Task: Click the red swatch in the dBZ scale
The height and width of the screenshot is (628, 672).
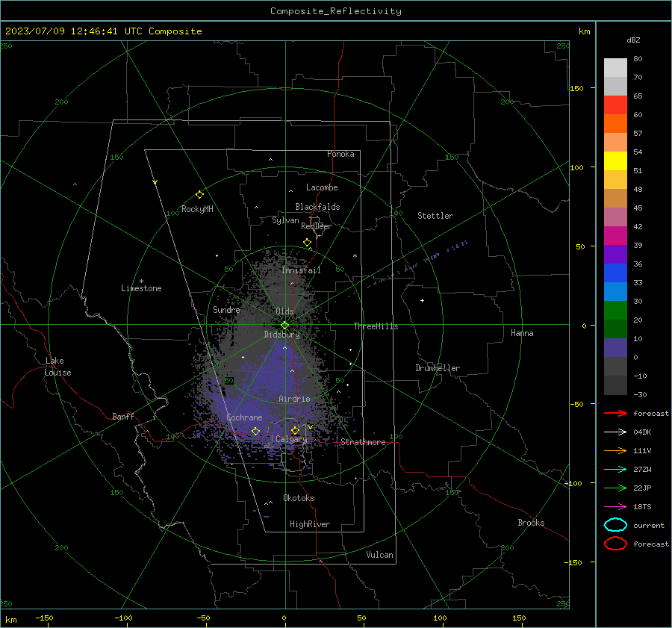Action: coord(615,105)
